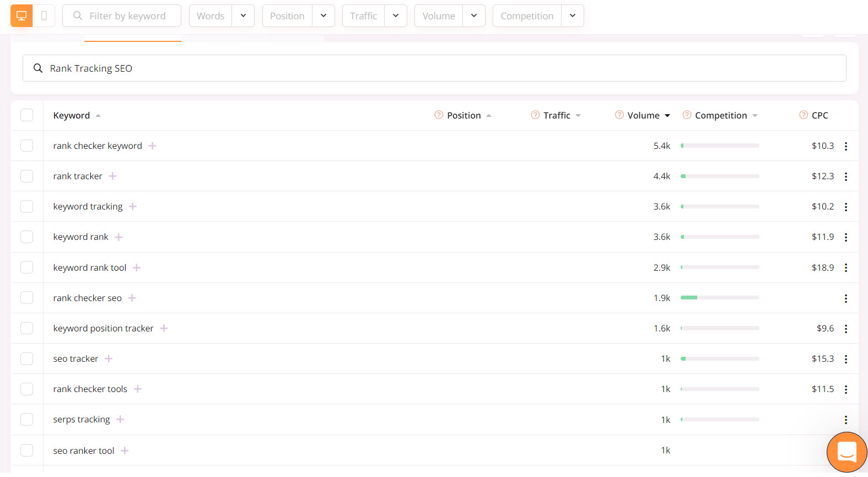
Task: Add 'serps tracking' with plus icon
Action: point(120,419)
